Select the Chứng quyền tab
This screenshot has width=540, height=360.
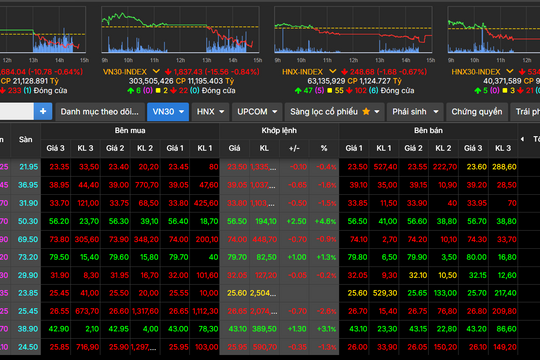click(477, 112)
